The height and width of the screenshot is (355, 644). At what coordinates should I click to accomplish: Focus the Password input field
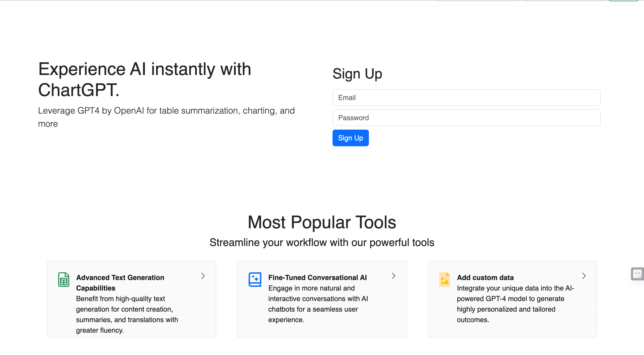click(x=466, y=118)
